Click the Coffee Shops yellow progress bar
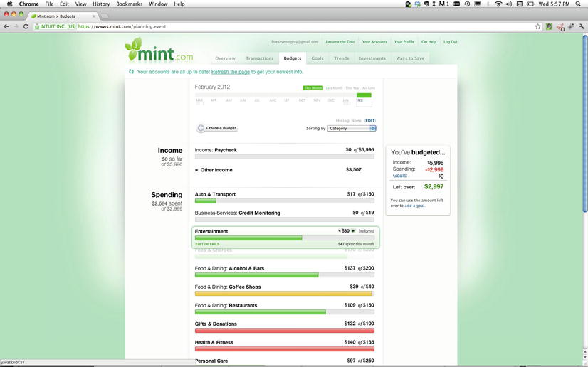The width and height of the screenshot is (588, 367). pyautogui.click(x=284, y=294)
